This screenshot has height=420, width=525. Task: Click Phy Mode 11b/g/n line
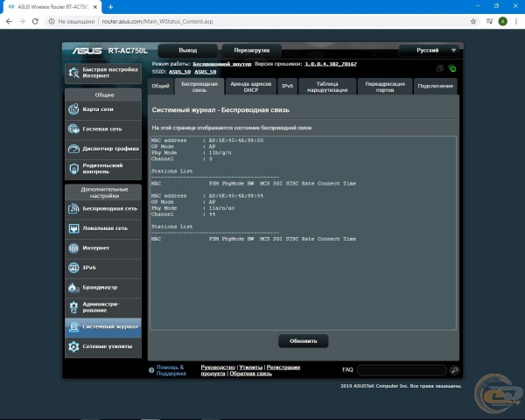(x=191, y=153)
